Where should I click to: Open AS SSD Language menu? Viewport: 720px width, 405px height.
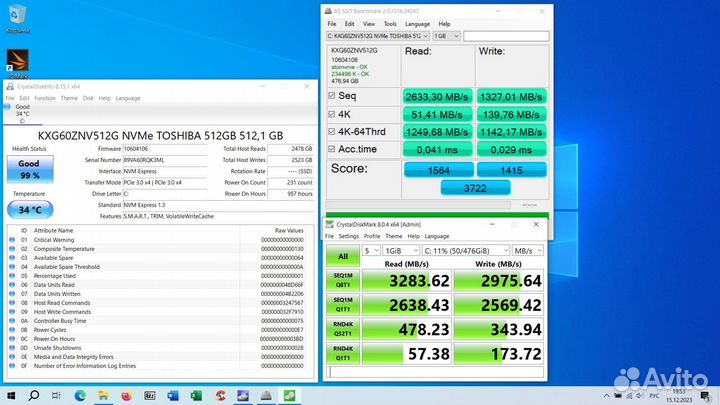coord(417,24)
